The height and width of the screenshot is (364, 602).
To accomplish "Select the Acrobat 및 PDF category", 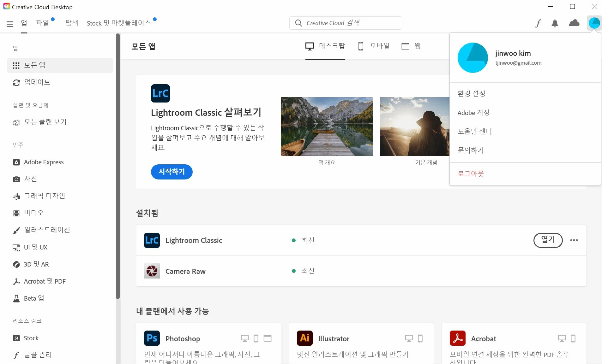I will point(39,281).
